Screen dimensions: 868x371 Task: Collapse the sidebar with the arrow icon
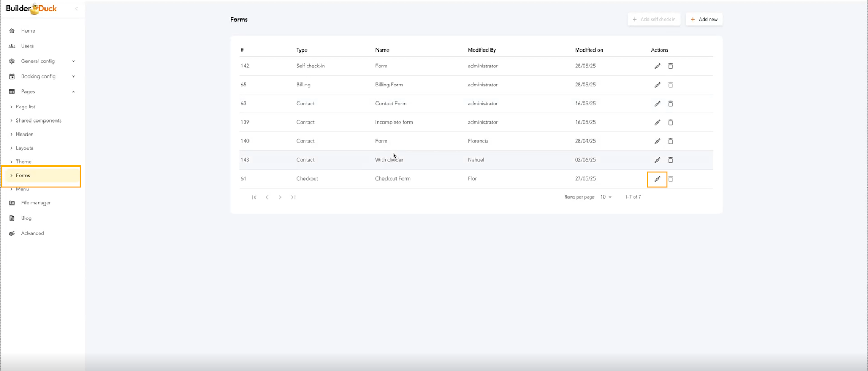coord(76,9)
